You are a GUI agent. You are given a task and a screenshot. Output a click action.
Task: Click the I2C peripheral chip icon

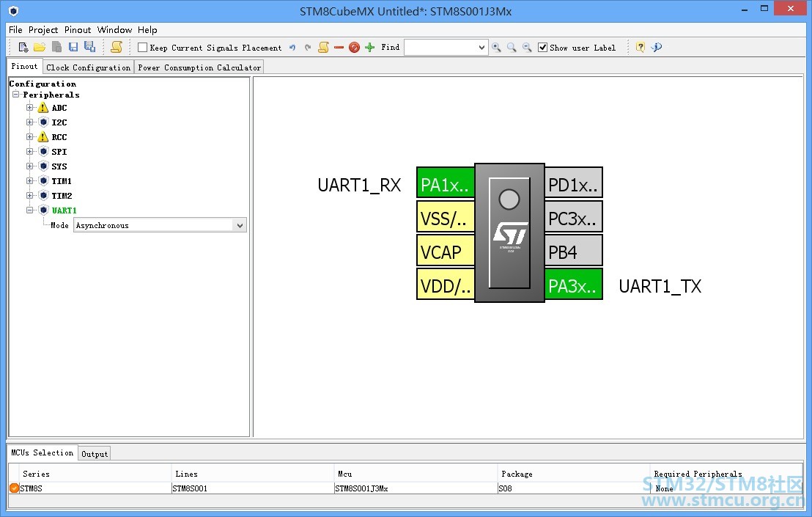coord(43,122)
